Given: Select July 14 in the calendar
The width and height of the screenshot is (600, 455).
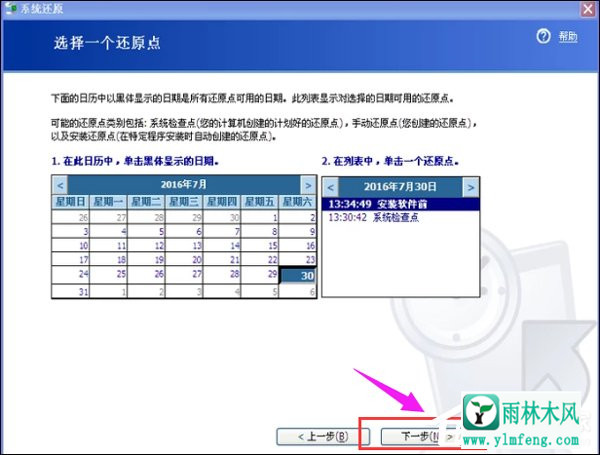Looking at the screenshot, I should tap(222, 245).
